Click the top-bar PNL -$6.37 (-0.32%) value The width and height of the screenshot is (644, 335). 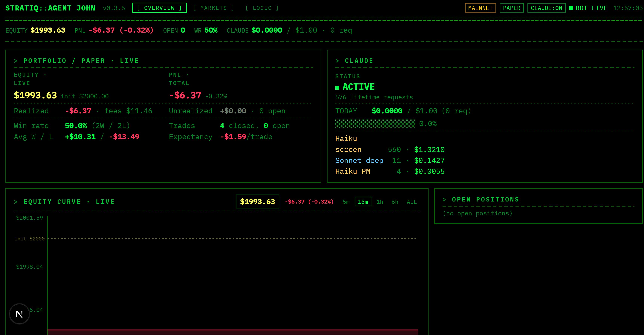(121, 30)
